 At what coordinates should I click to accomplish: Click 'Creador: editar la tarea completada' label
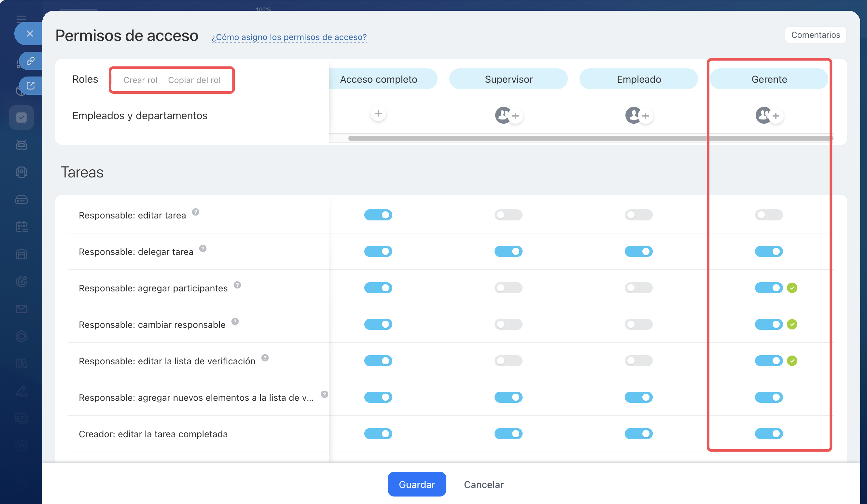coord(153,434)
